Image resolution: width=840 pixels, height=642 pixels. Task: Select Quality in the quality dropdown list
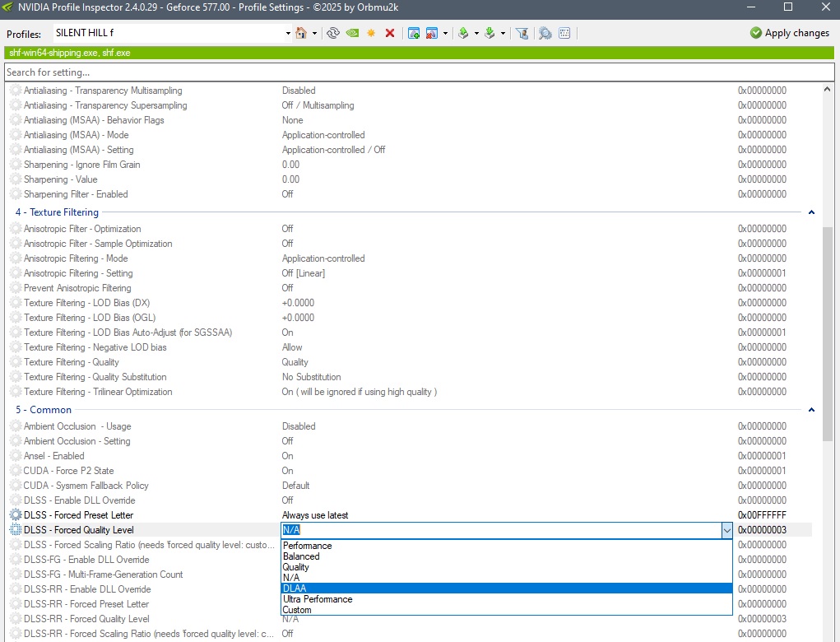click(x=507, y=567)
